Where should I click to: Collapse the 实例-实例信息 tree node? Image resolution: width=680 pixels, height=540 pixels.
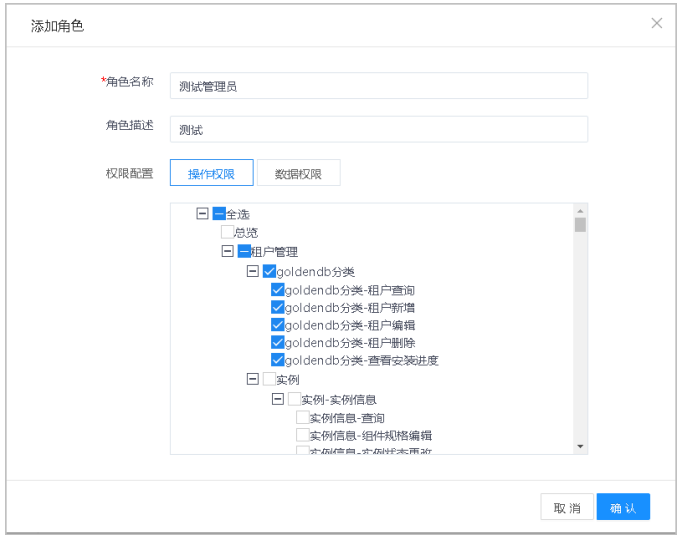click(278, 399)
